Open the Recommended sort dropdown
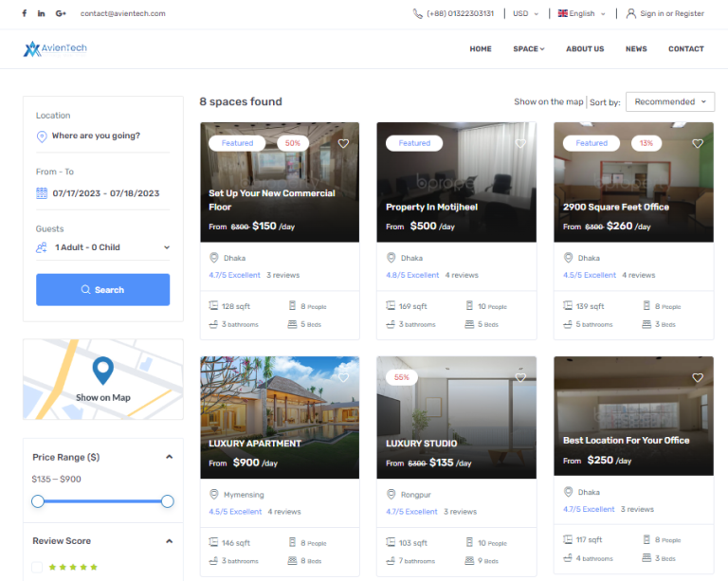This screenshot has height=581, width=728. [670, 102]
